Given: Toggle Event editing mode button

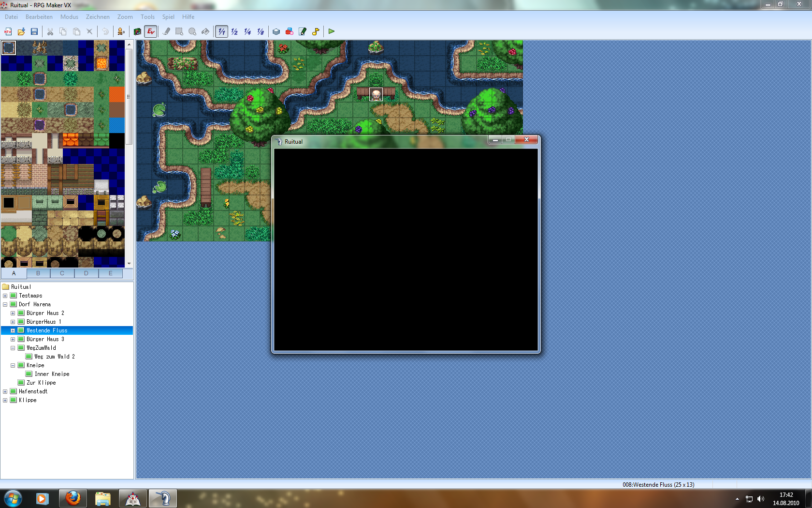Looking at the screenshot, I should (151, 31).
